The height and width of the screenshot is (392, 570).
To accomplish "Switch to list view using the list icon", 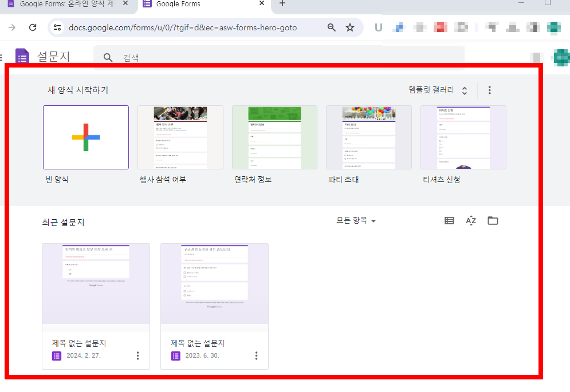I will pyautogui.click(x=449, y=220).
